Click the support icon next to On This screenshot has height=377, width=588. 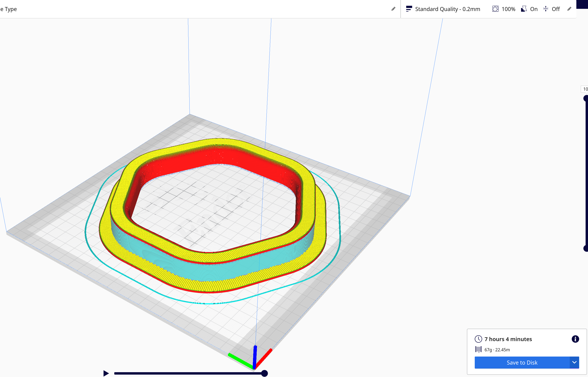point(524,9)
